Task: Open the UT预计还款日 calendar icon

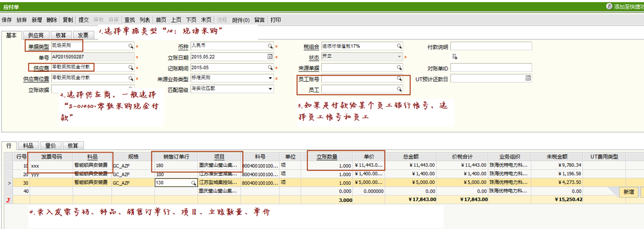Action: point(528,78)
